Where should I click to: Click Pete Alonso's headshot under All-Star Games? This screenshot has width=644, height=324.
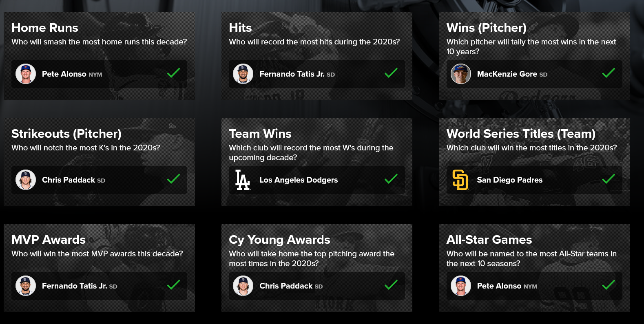[461, 286]
